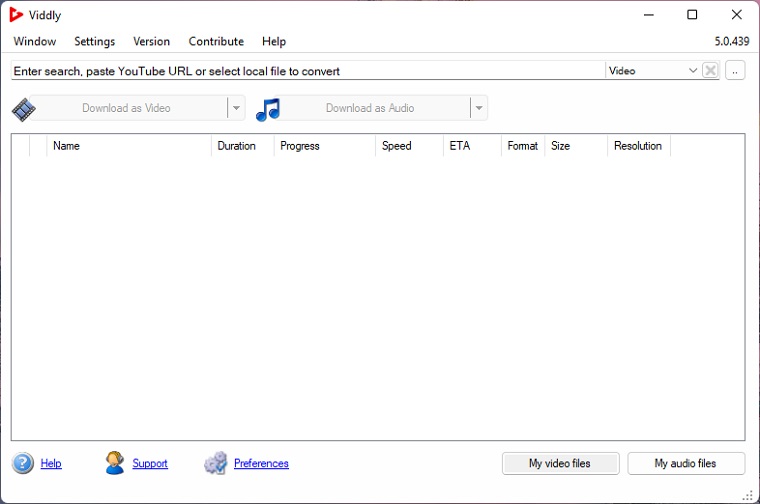Click the gears Preferences icon

216,463
